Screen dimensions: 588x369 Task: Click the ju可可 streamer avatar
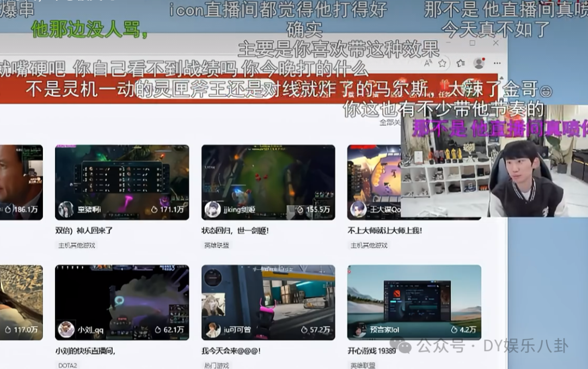(x=212, y=330)
